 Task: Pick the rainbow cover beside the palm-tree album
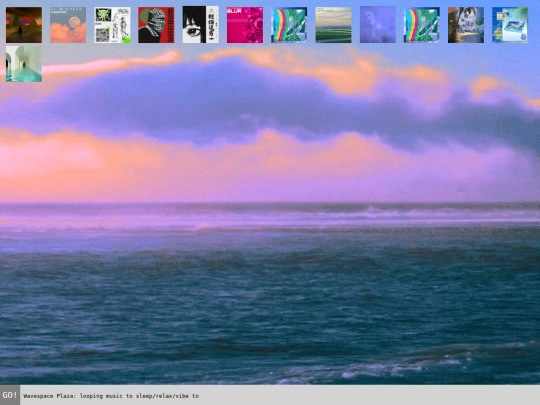coord(422,25)
